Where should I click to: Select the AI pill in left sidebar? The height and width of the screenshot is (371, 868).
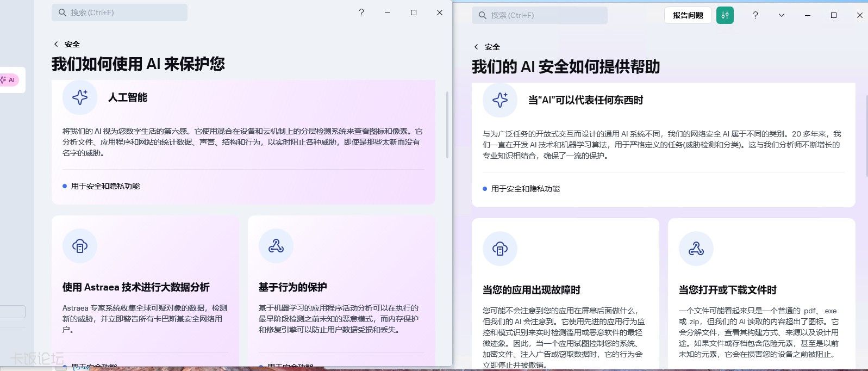click(8, 80)
